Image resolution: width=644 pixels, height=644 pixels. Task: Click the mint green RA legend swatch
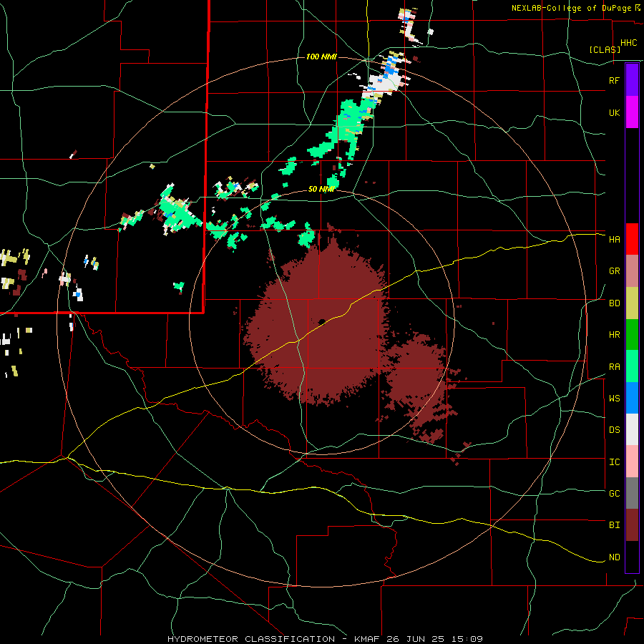632,366
